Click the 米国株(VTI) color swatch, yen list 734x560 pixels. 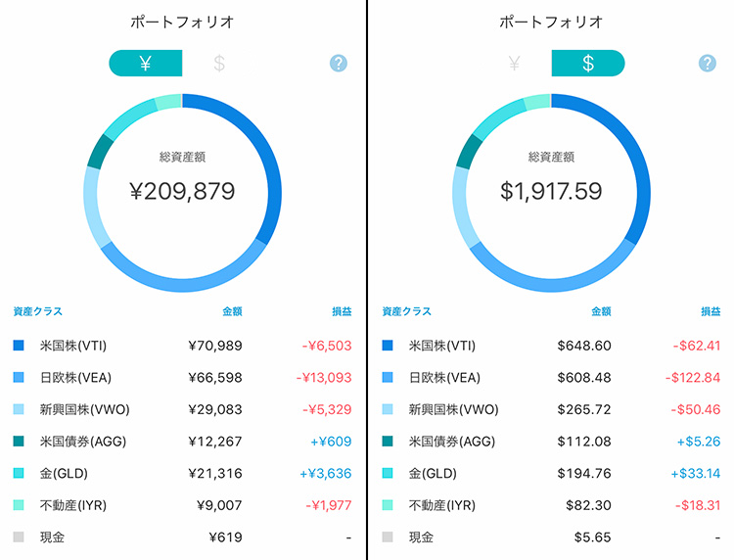point(19,346)
